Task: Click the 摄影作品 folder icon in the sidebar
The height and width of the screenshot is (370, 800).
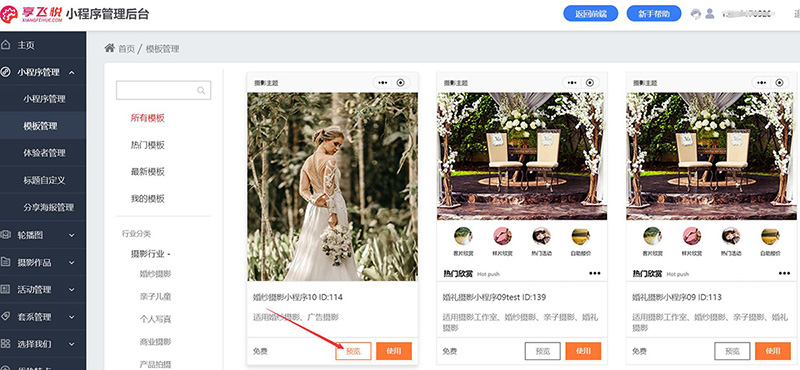Action: (x=6, y=262)
